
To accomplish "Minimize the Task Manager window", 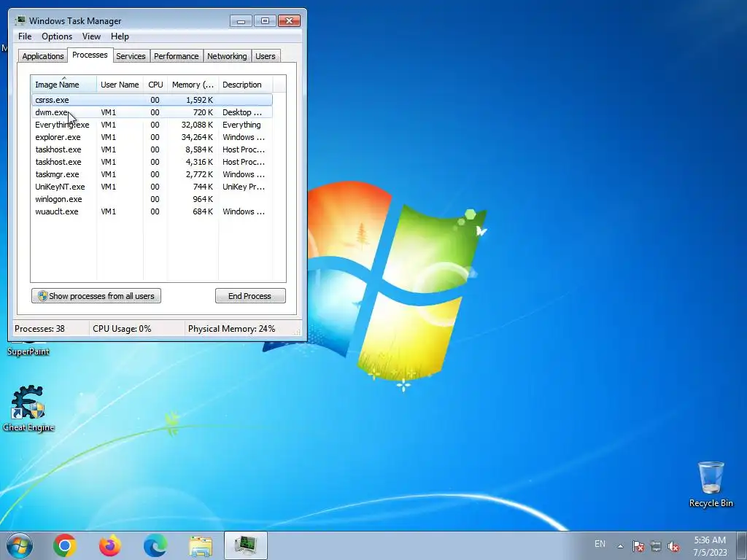I will point(241,21).
